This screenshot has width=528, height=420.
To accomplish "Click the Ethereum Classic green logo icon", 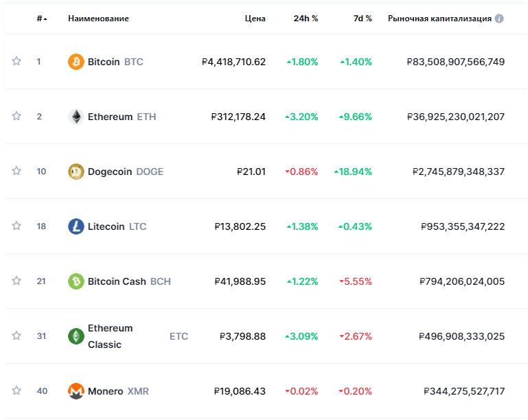I will coord(76,336).
